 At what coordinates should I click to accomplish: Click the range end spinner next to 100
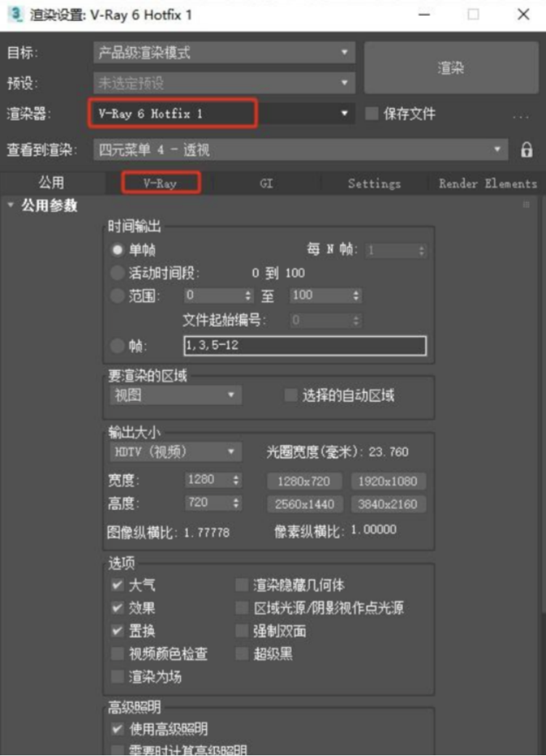click(356, 296)
